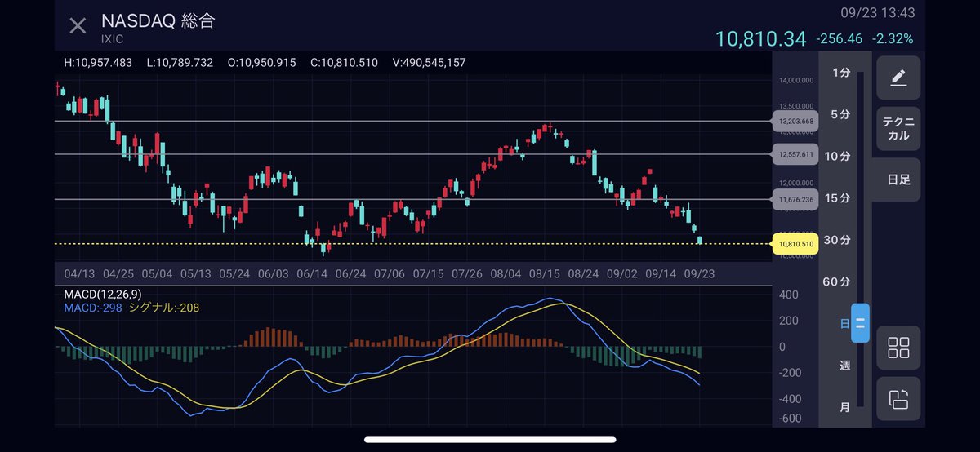The image size is (980, 452).
Task: Close the NASDAQ chart with the X icon
Action: 78,25
